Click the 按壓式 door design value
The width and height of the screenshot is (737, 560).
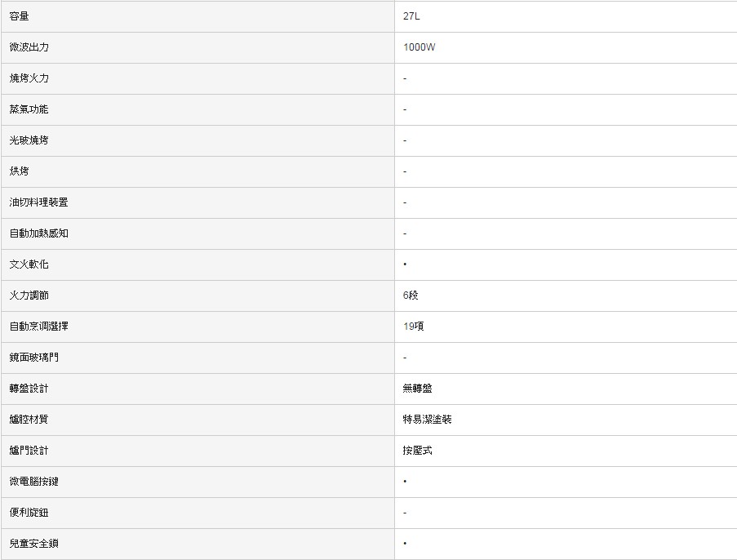pyautogui.click(x=417, y=451)
